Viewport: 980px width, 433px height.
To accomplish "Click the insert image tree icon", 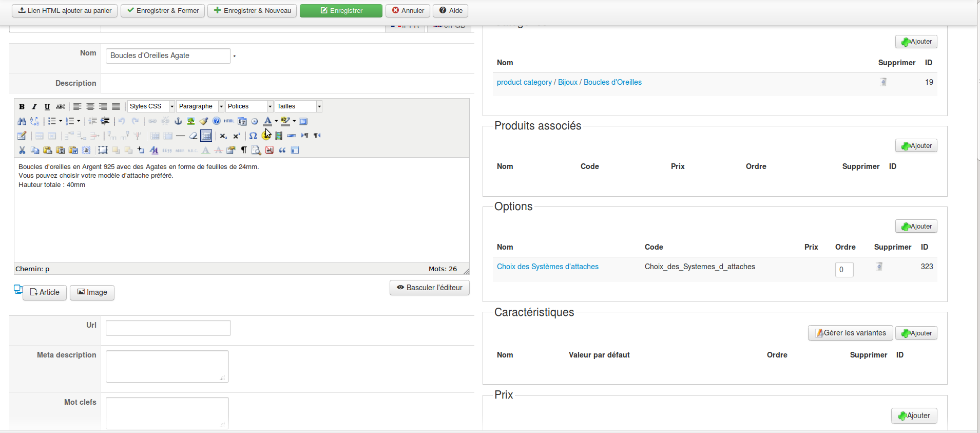I will pyautogui.click(x=191, y=121).
